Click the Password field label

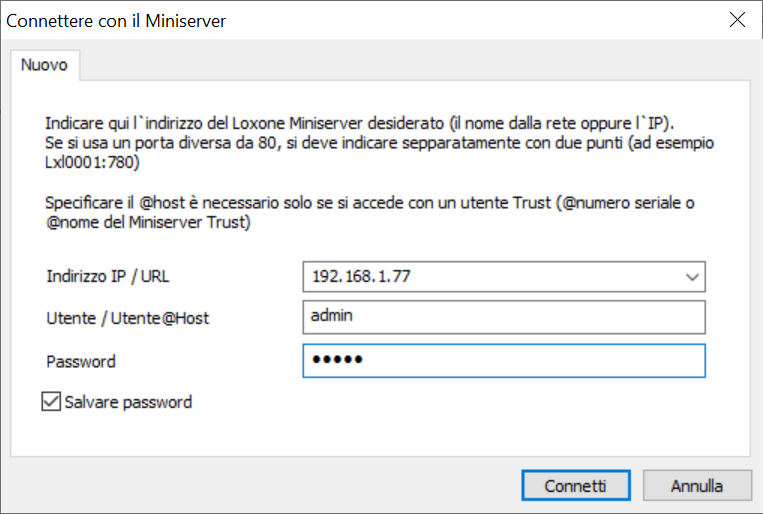point(81,361)
